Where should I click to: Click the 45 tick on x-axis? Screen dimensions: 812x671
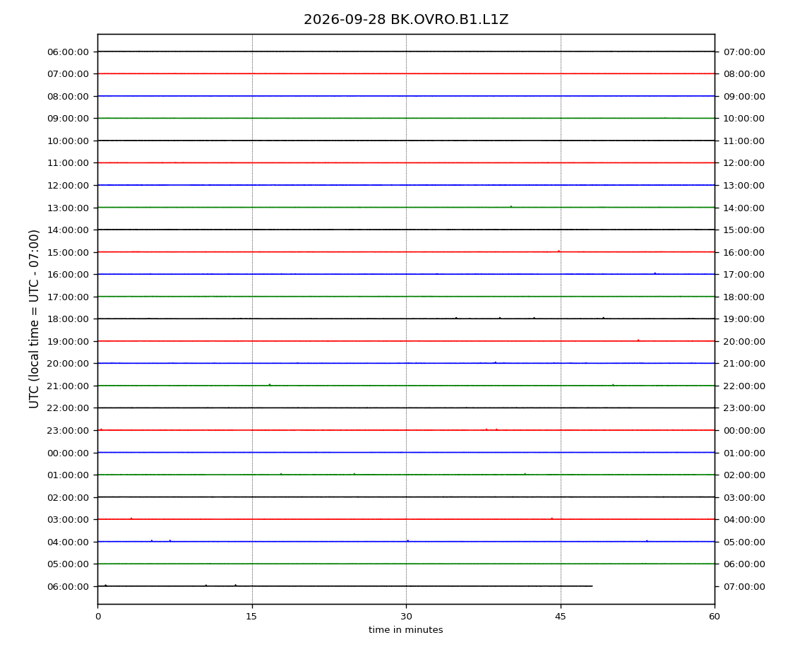(561, 617)
